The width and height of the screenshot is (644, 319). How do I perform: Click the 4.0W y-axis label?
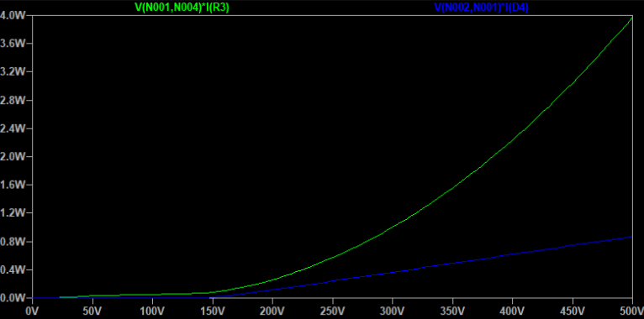pos(13,15)
